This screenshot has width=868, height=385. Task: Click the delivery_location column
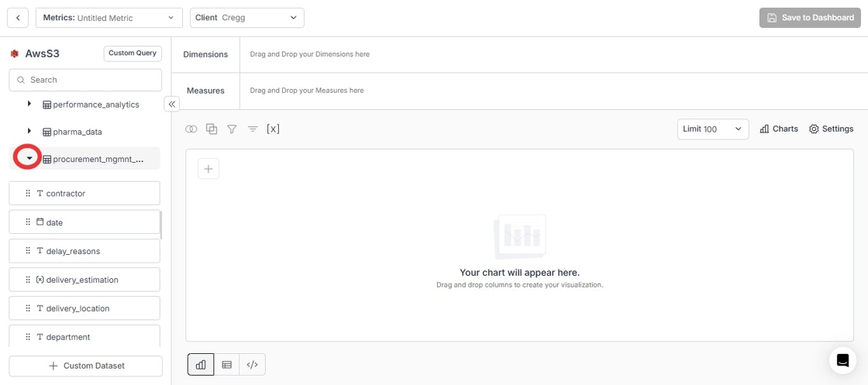click(x=84, y=308)
